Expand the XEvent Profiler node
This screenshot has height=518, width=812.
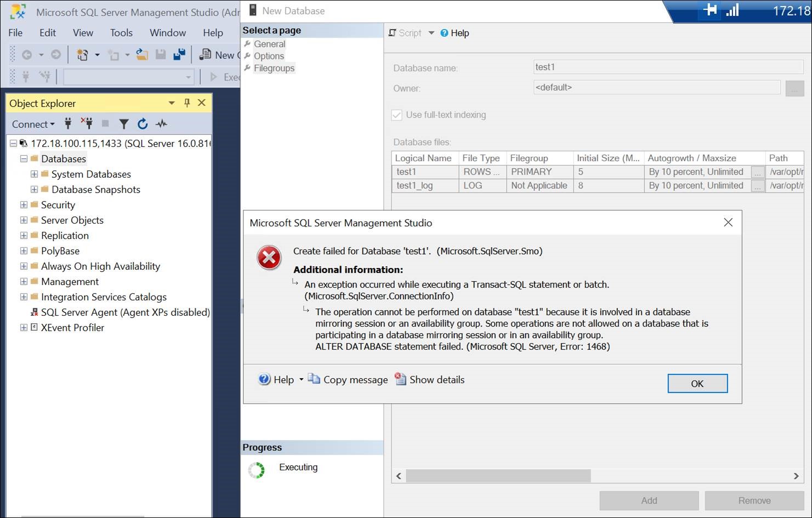[24, 327]
